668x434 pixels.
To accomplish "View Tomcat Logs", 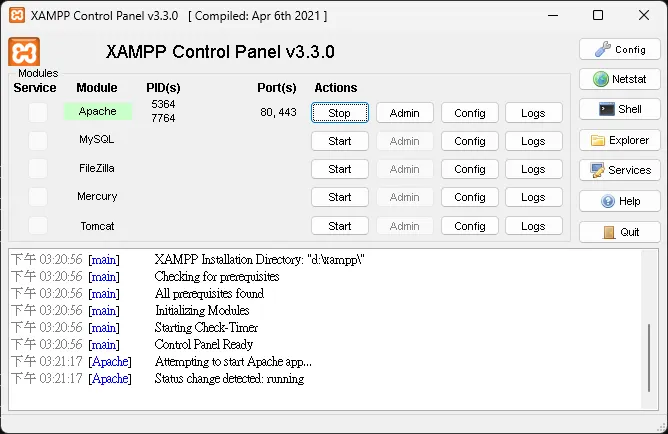I will [x=533, y=226].
